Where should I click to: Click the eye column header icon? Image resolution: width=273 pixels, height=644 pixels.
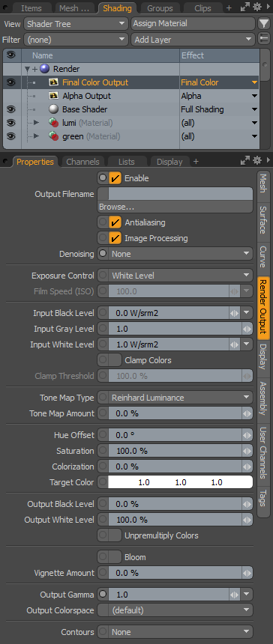click(x=11, y=55)
